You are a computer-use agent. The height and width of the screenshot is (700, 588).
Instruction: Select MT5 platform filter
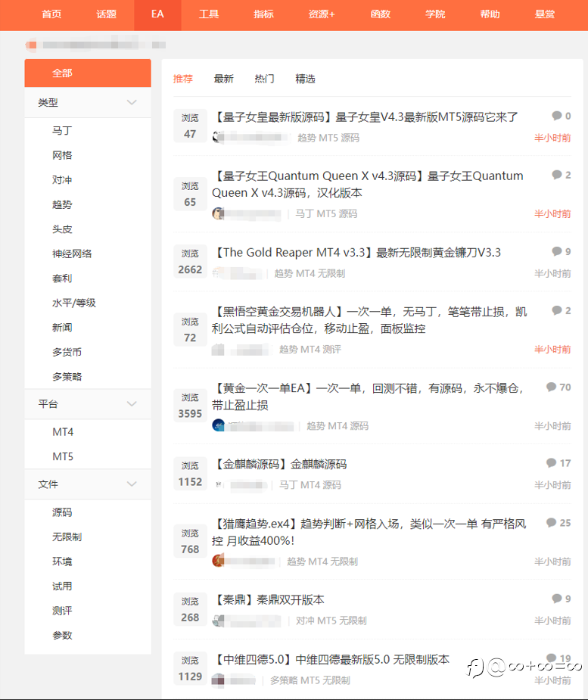(x=63, y=456)
